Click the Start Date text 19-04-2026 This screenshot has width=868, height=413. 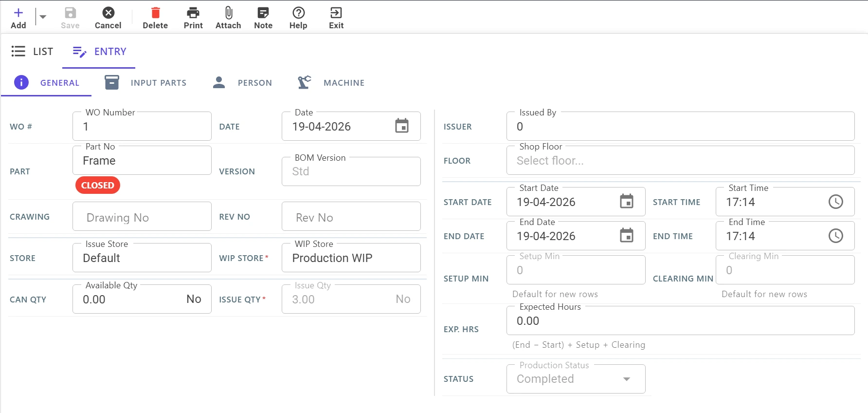click(x=546, y=202)
